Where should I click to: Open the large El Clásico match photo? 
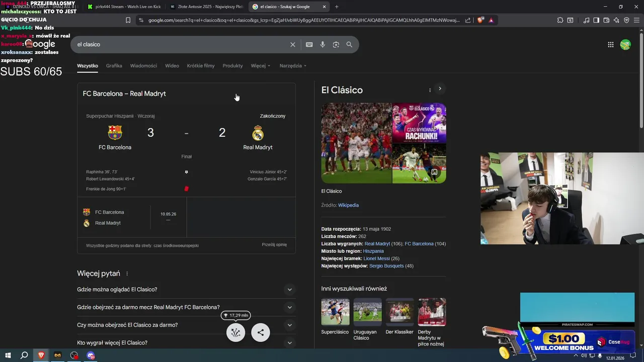[356, 143]
